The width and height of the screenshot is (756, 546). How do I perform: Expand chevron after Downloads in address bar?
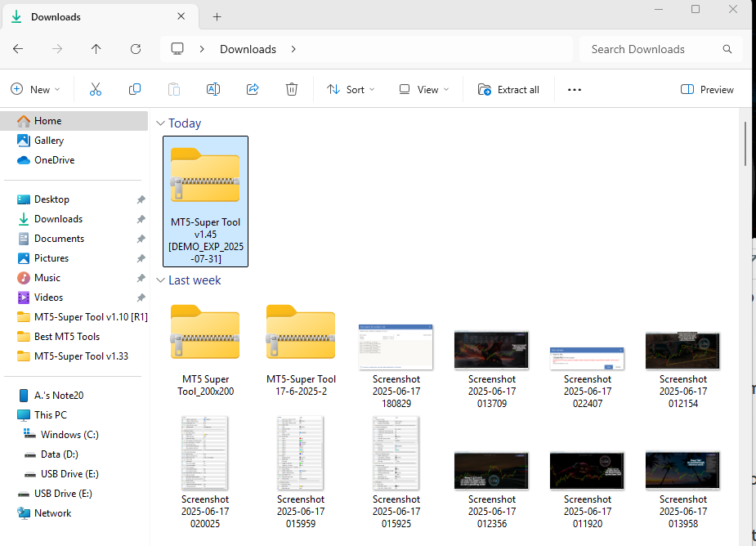tap(293, 49)
